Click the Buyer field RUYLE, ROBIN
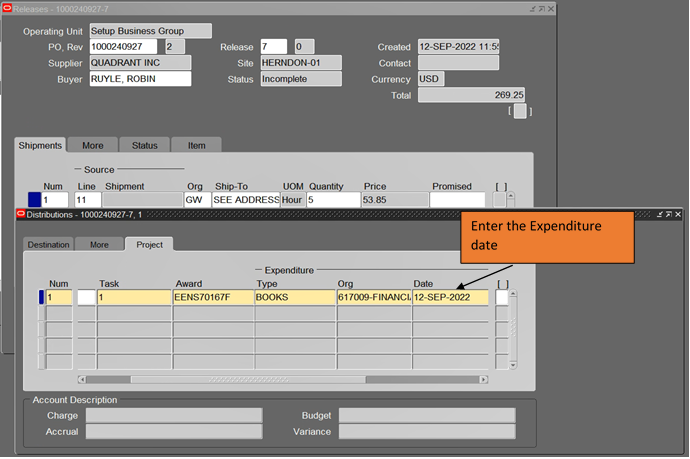The image size is (690, 459). 140,79
